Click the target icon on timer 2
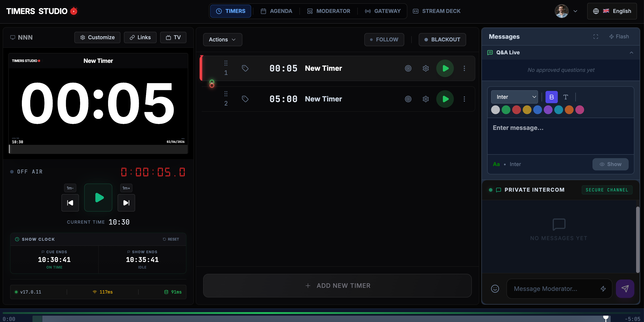644x322 pixels. tap(408, 99)
